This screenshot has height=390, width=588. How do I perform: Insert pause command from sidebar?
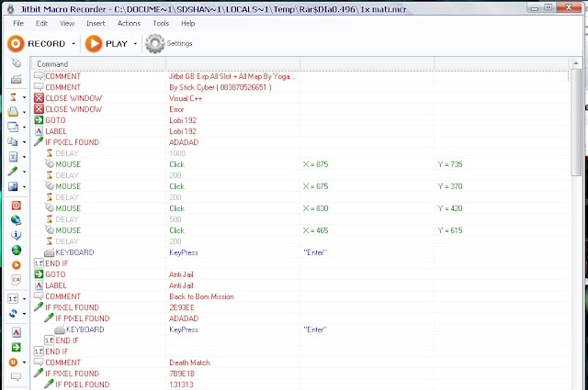(13, 362)
